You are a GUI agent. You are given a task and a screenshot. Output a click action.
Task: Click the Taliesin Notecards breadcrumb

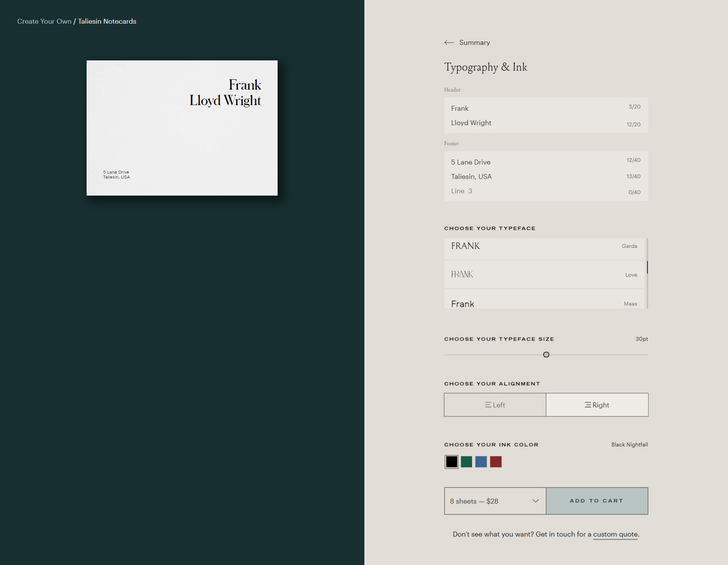click(107, 21)
